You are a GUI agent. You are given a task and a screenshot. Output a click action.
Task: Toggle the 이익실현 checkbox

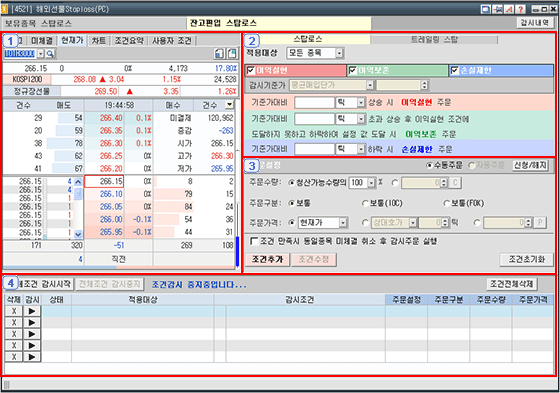pos(251,70)
